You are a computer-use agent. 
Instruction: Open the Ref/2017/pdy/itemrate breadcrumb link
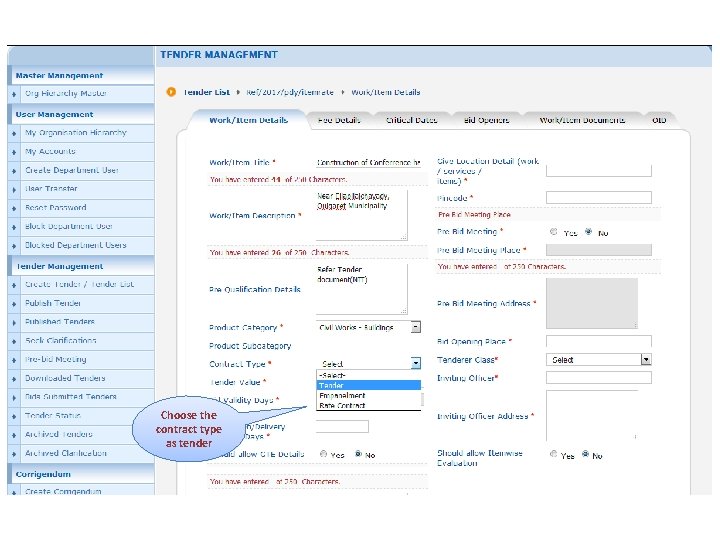[290, 92]
